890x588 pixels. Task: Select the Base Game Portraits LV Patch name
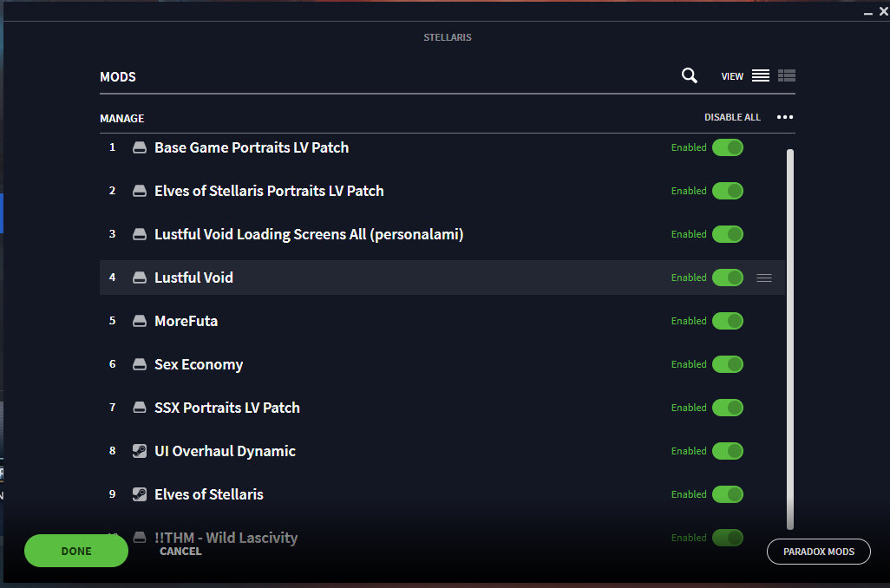pyautogui.click(x=252, y=147)
